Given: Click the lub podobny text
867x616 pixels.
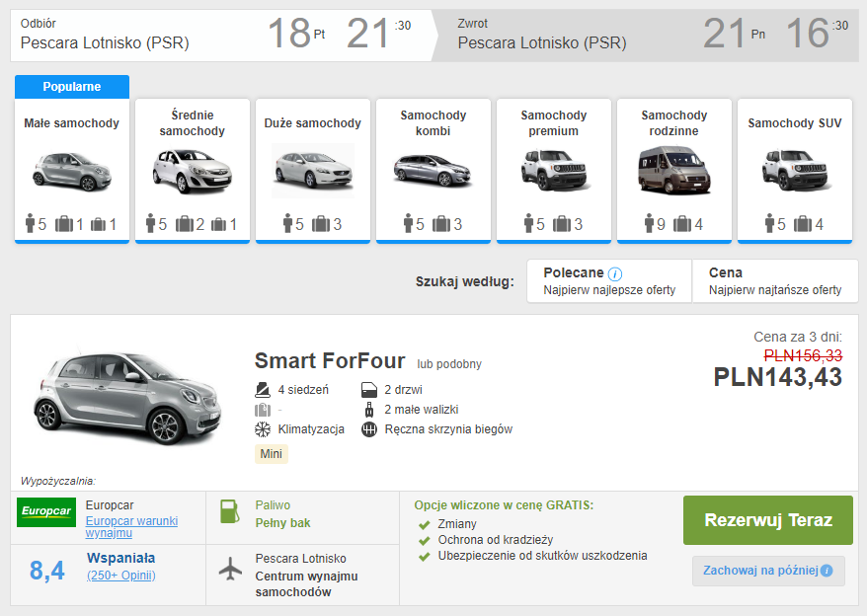Looking at the screenshot, I should (449, 364).
